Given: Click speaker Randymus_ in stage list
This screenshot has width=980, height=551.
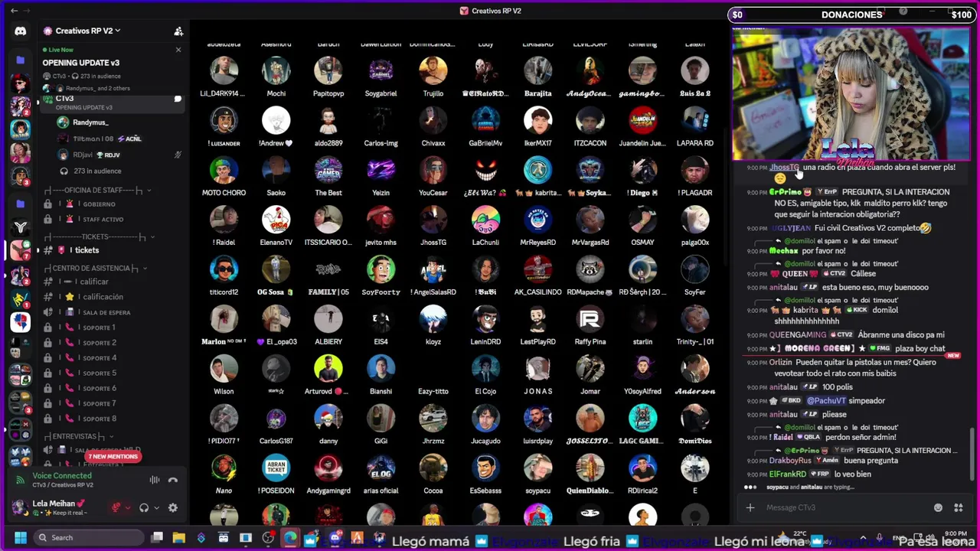Looking at the screenshot, I should [90, 122].
